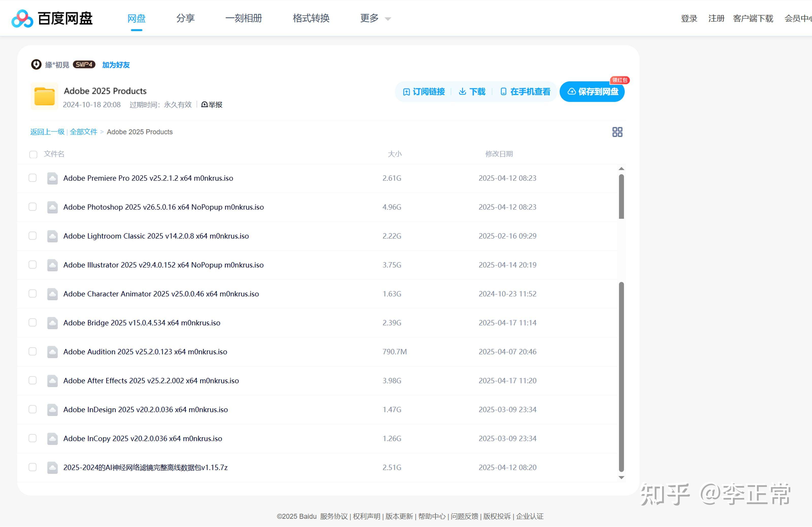Screen dimensions: 812x527
Task: Click file icon for Illustrator 2025 iso
Action: tap(52, 265)
